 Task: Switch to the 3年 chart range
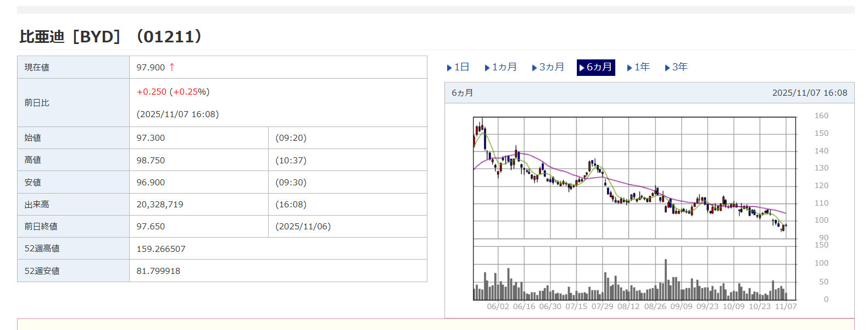coord(676,67)
